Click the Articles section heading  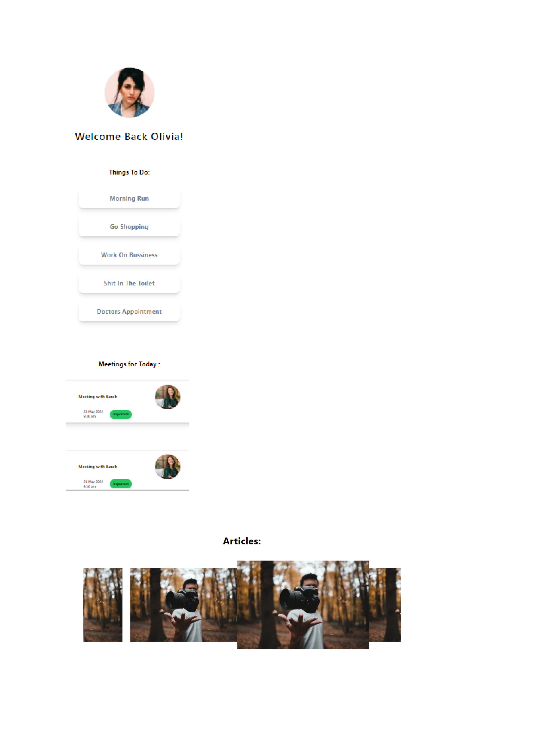242,541
